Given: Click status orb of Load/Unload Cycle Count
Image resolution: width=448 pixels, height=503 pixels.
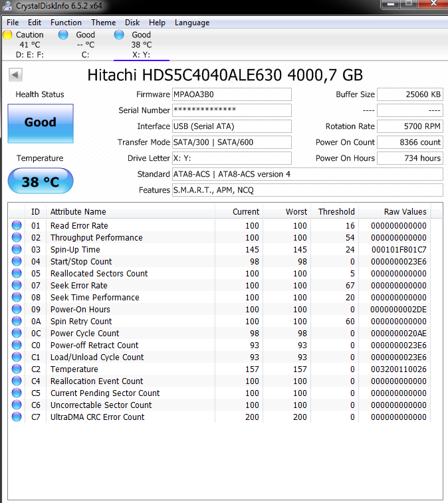Looking at the screenshot, I should pyautogui.click(x=17, y=357).
